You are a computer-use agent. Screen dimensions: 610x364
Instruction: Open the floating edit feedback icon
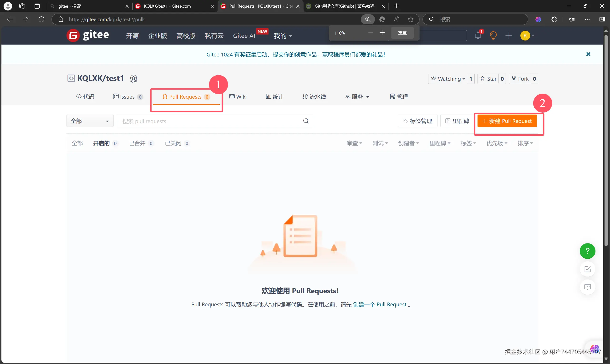pos(587,269)
